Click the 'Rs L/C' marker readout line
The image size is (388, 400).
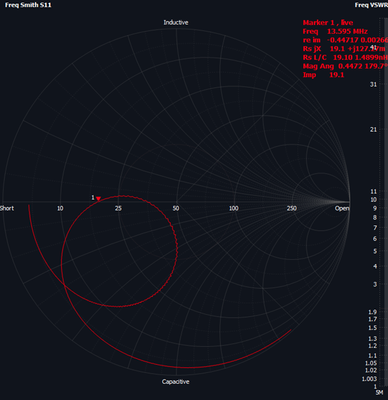(x=345, y=57)
